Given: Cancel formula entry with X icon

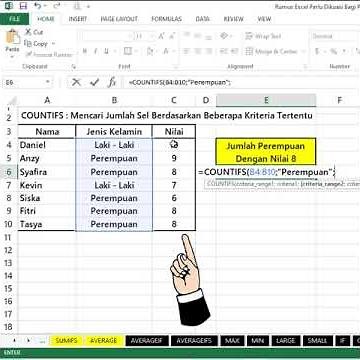Looking at the screenshot, I should [x=76, y=82].
